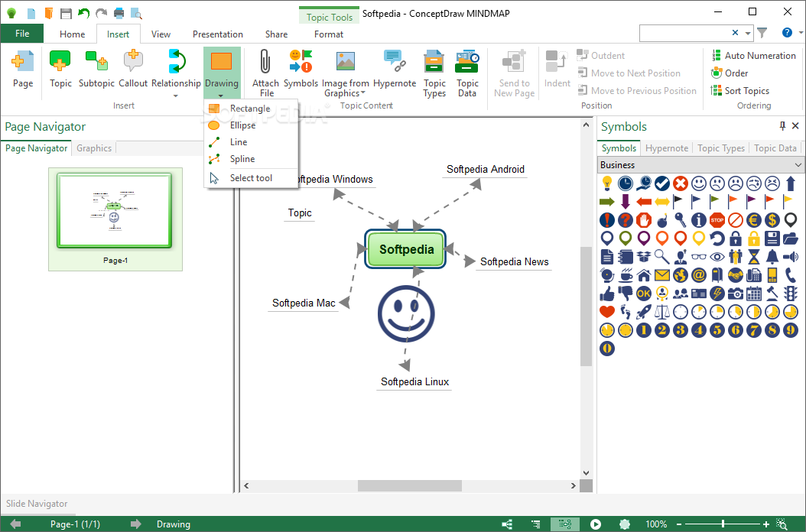Click the Order command in Ordering group
Viewport: 806px width, 532px height.
pyautogui.click(x=730, y=73)
